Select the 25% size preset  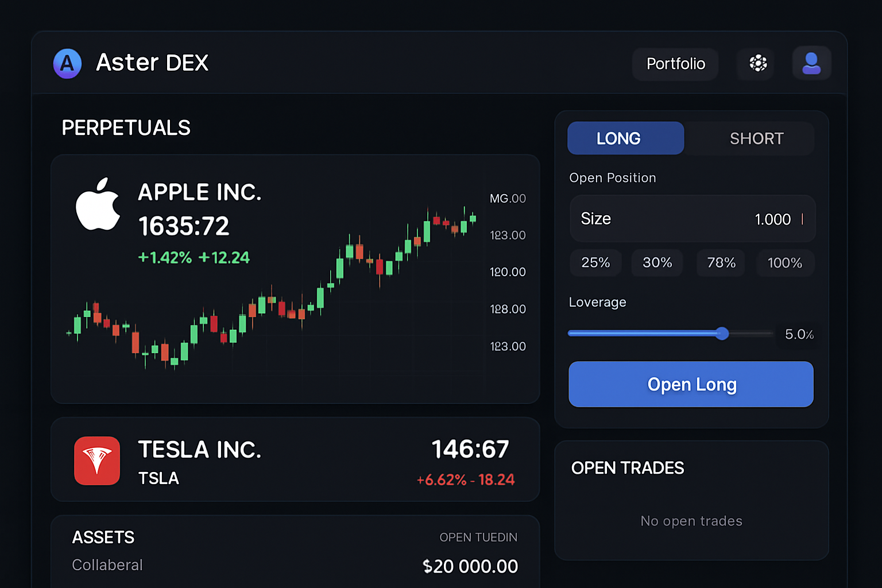click(x=595, y=263)
